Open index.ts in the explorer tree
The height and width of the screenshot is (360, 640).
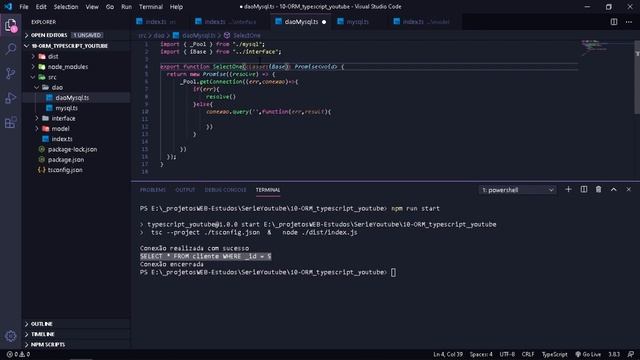coord(76,139)
